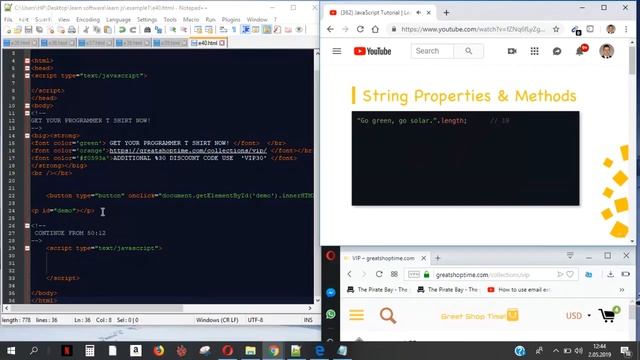640x360 pixels.
Task: Select the e40.html tab in Notepad++
Action: coord(207,43)
